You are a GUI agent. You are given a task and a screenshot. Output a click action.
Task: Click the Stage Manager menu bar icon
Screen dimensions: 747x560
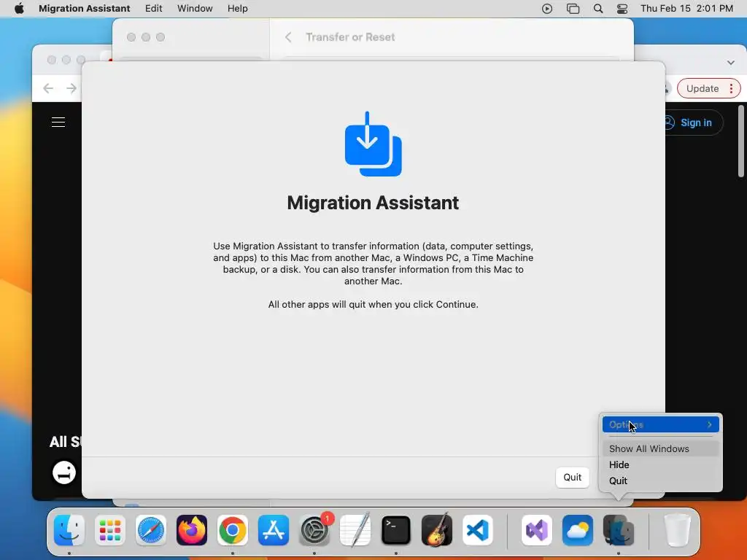[573, 9]
